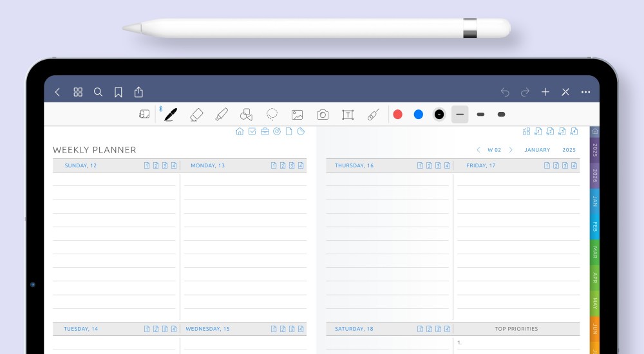
Task: Jump to the MAR side tab
Action: (594, 252)
